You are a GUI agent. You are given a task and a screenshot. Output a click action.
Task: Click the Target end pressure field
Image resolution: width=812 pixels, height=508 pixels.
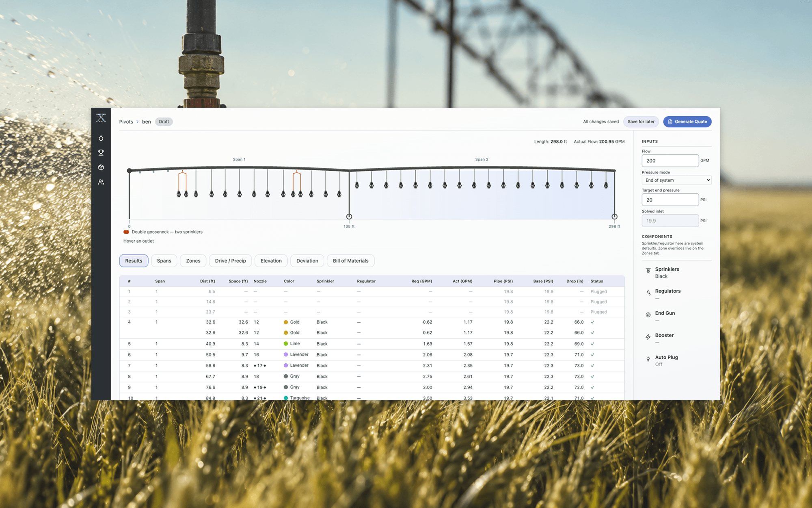coord(670,200)
